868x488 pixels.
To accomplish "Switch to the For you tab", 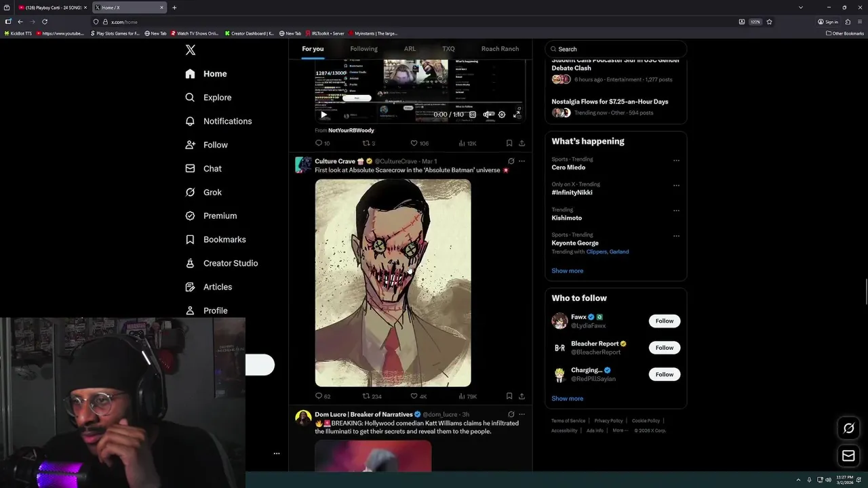I will click(x=313, y=49).
